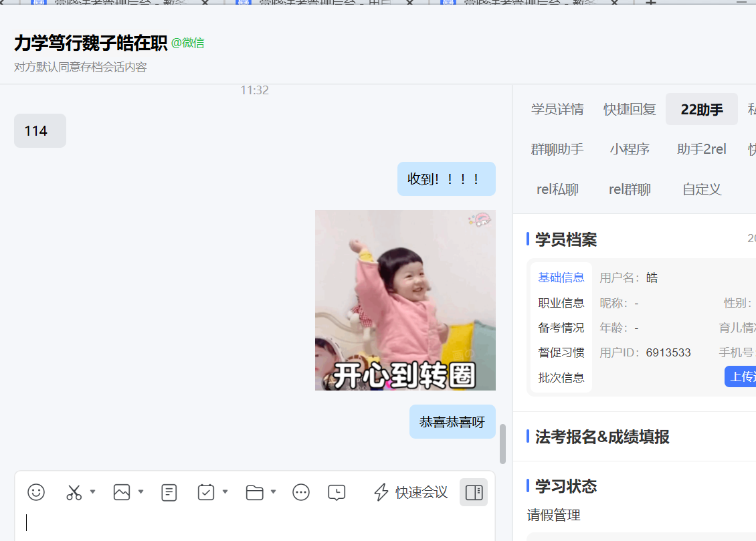Click the 请假管理 label
This screenshot has width=756, height=541.
click(x=553, y=515)
